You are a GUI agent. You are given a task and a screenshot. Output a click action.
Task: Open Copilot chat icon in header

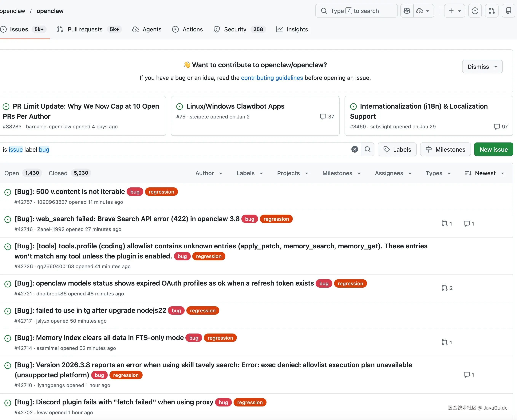(407, 11)
